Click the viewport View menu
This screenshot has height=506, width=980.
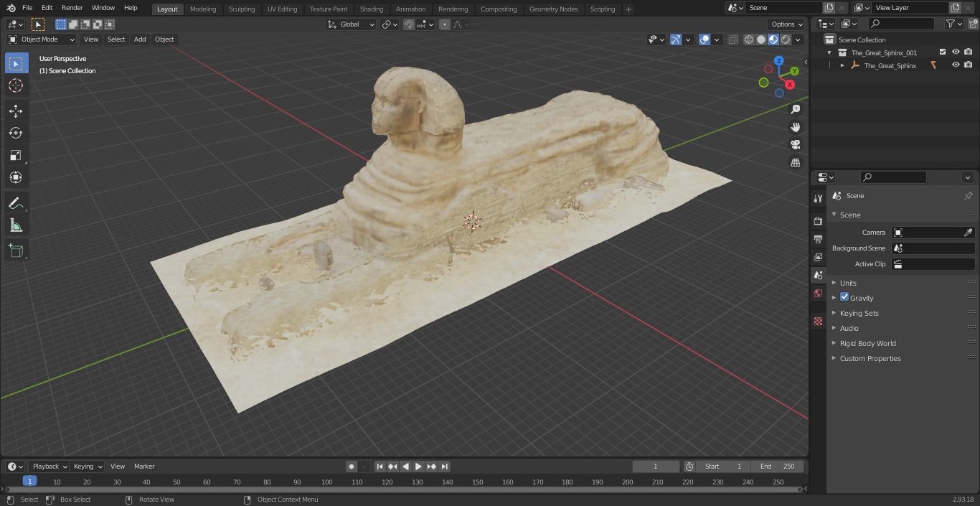tap(91, 39)
